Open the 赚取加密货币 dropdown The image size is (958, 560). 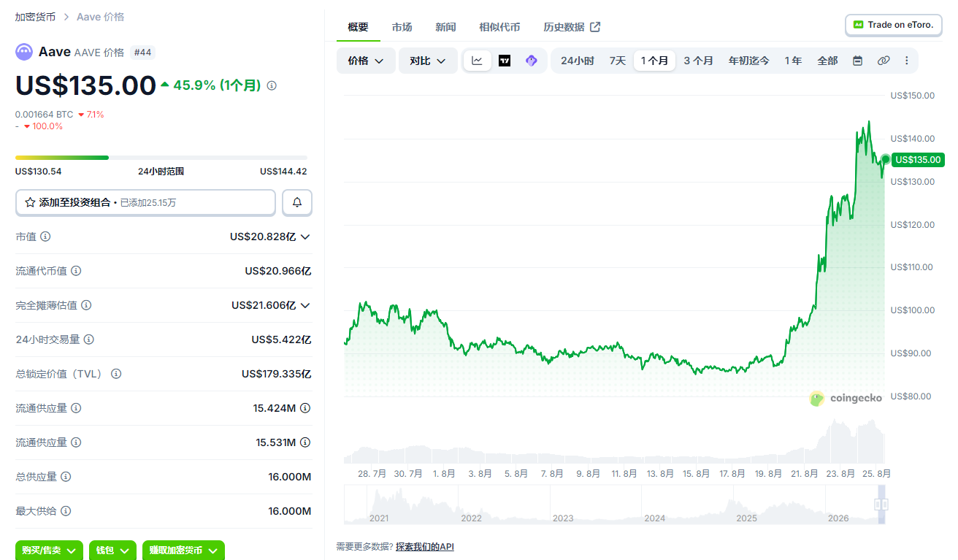point(183,551)
